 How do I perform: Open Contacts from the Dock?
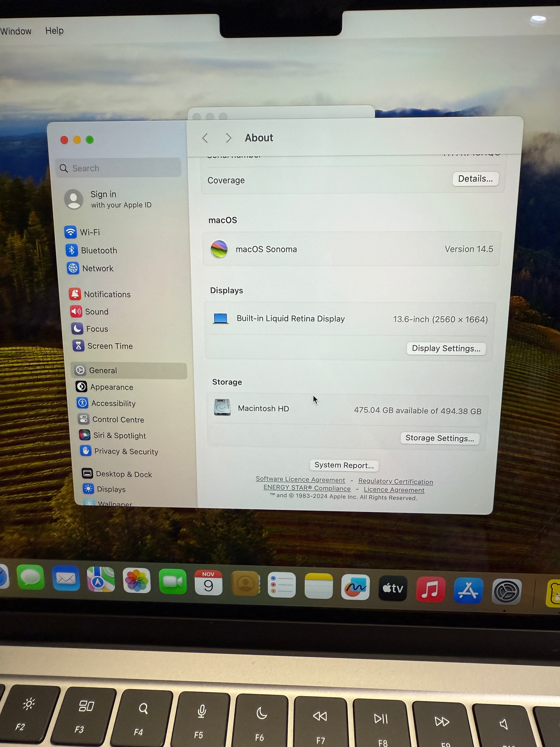click(246, 584)
